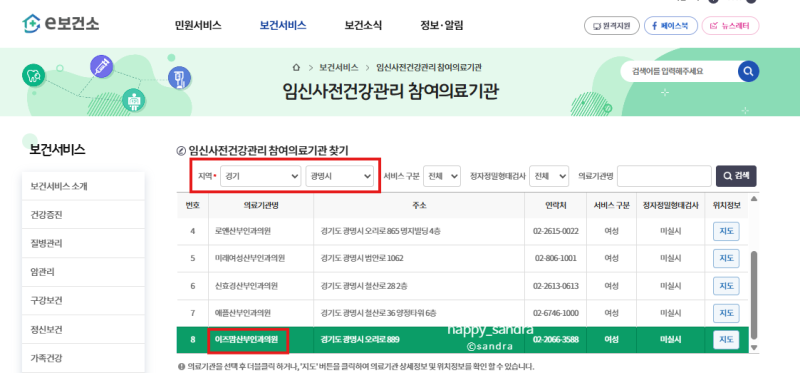Click 지도 button for 신효경산부인과의원
800x373 pixels.
(726, 286)
